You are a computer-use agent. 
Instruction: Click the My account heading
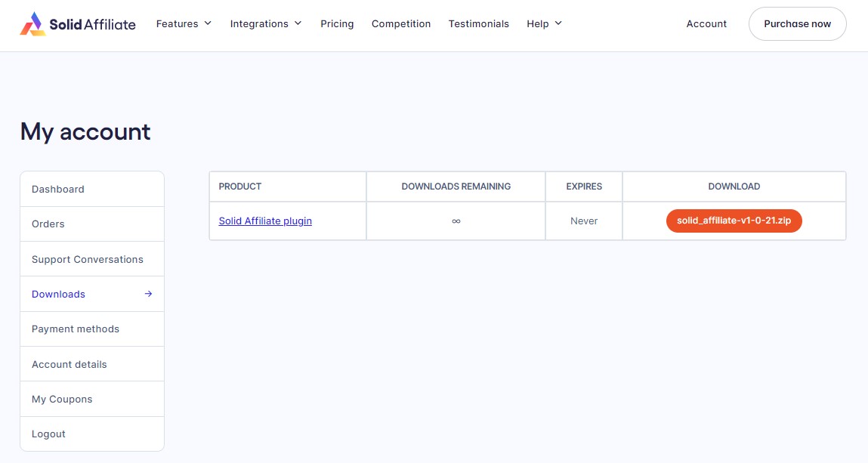pyautogui.click(x=85, y=131)
